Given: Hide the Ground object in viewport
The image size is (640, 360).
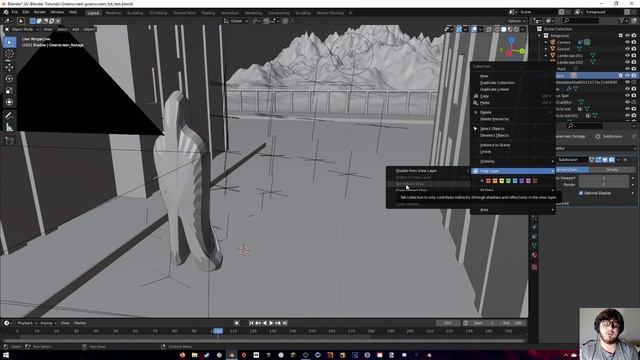Looking at the screenshot, I should coord(627,49).
